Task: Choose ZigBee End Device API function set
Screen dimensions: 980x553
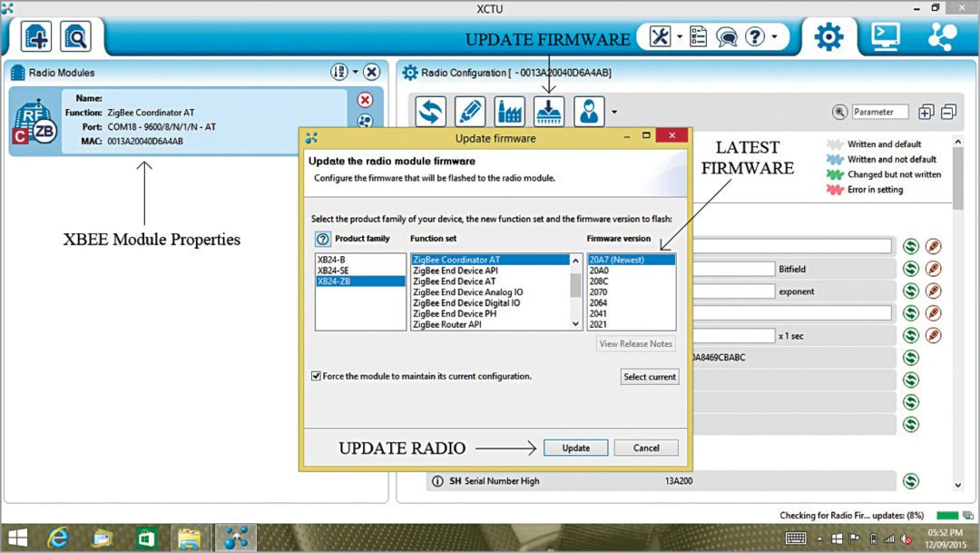Action: (455, 271)
